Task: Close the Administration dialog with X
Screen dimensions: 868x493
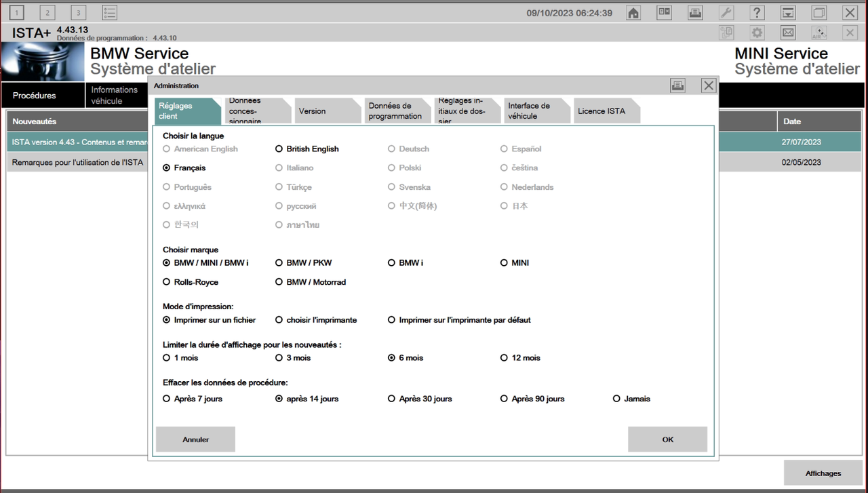Action: (x=709, y=85)
